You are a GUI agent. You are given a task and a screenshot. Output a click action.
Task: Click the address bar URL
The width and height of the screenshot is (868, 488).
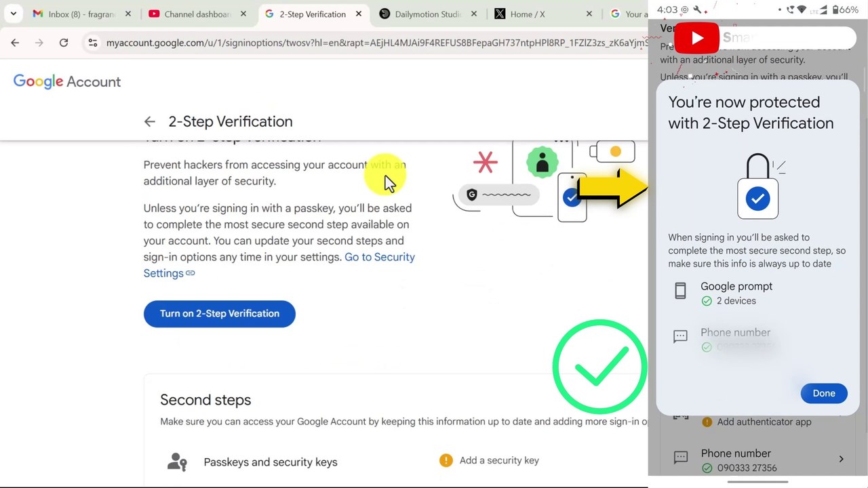[376, 43]
